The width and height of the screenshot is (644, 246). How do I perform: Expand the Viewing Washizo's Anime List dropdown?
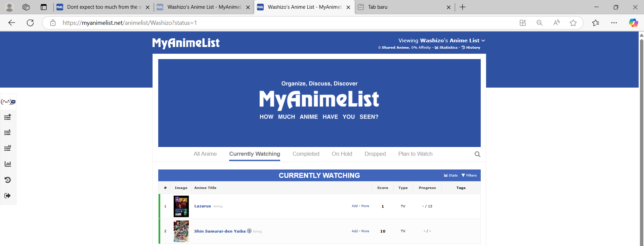441,41
